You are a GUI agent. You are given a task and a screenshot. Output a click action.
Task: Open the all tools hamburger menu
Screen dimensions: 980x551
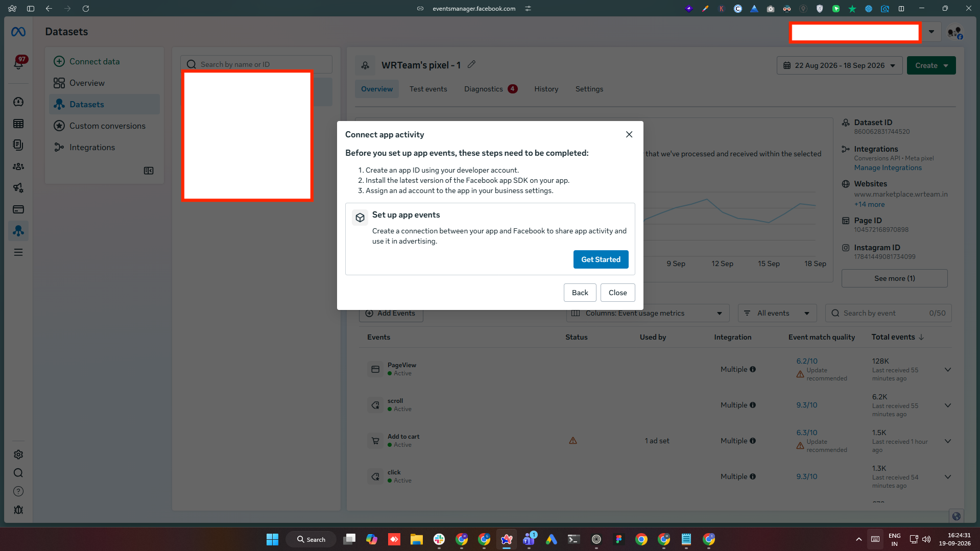(18, 252)
